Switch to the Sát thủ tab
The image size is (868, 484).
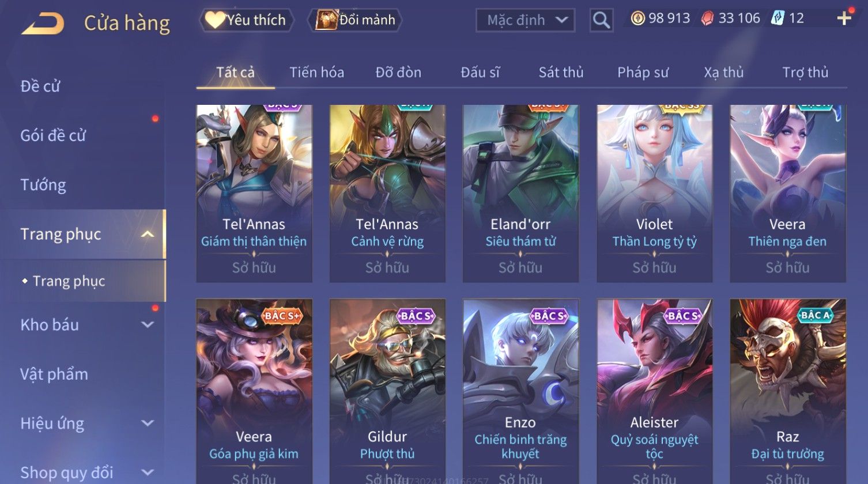coord(561,73)
